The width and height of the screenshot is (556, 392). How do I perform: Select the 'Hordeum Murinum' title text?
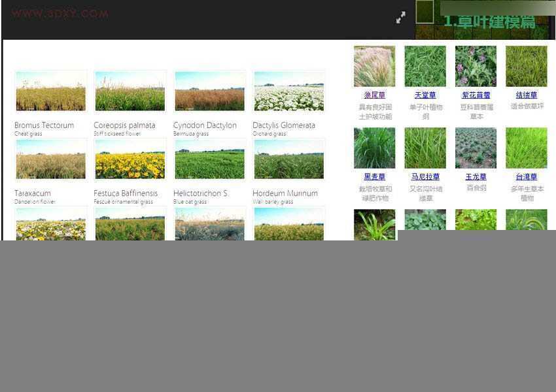(285, 193)
